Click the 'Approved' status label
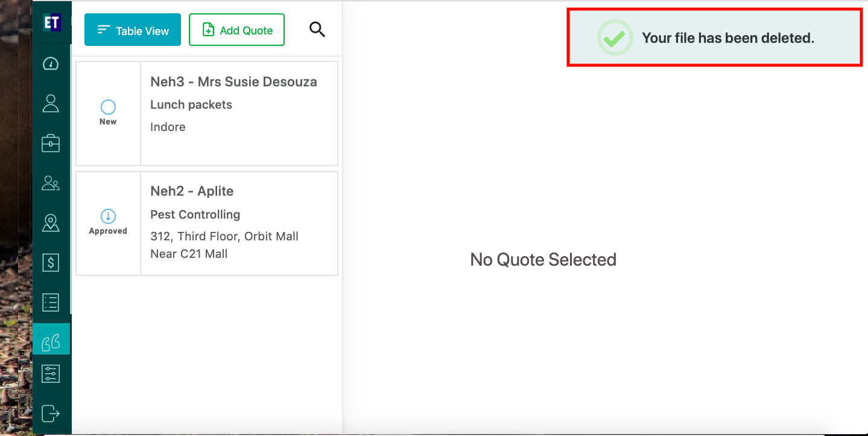Viewport: 868px width, 436px height. [108, 231]
